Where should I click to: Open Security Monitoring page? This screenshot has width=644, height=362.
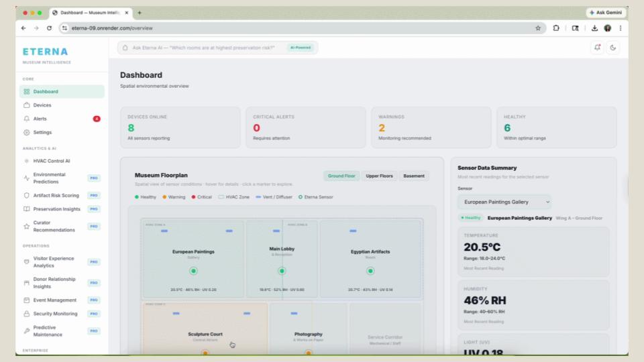(x=62, y=314)
